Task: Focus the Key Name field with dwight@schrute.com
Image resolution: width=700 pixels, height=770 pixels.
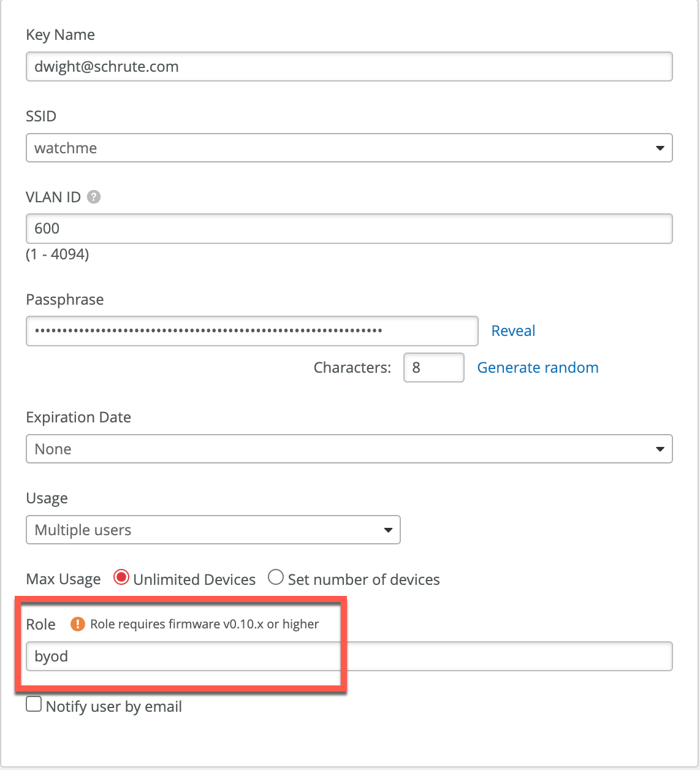Action: coord(349,67)
